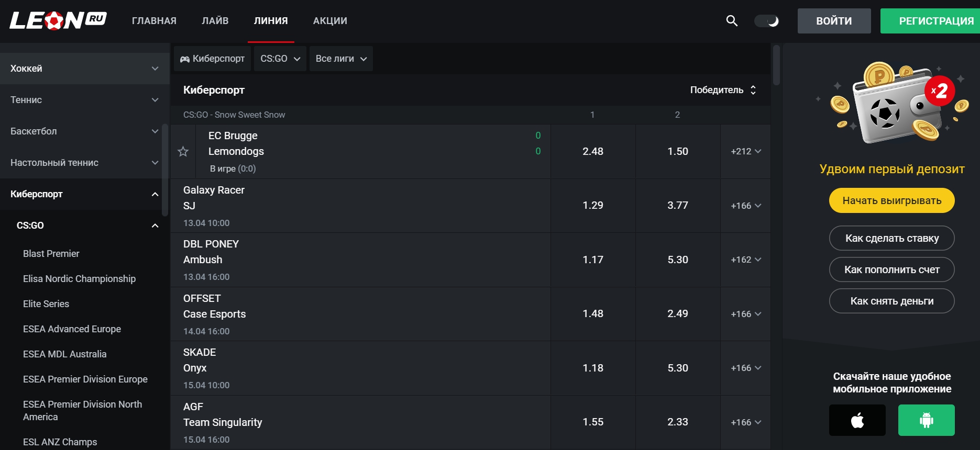The height and width of the screenshot is (450, 980).
Task: Open the EC Brugge vs Lemondogs match
Action: (x=373, y=152)
